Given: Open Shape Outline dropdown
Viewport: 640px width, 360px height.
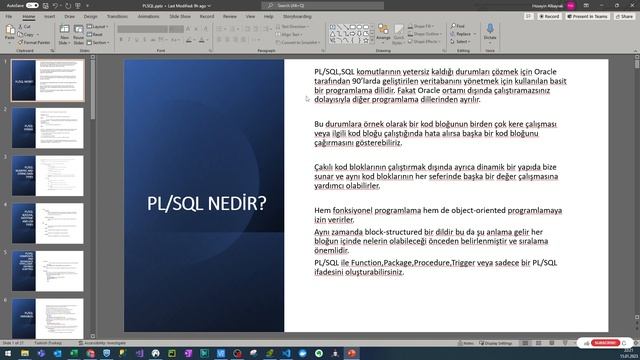Looking at the screenshot, I should (424, 34).
